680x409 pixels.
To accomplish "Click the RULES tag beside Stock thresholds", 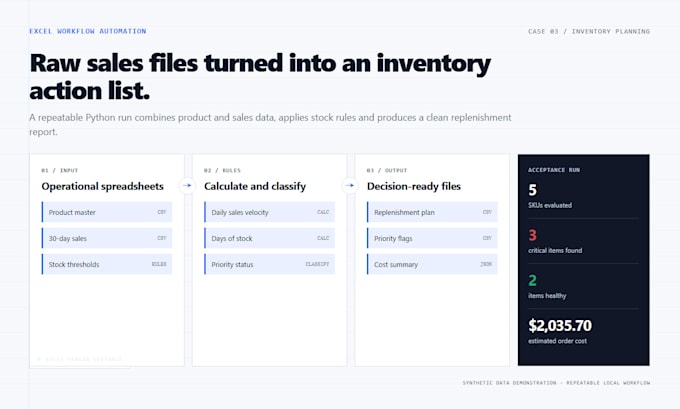I will tap(159, 264).
